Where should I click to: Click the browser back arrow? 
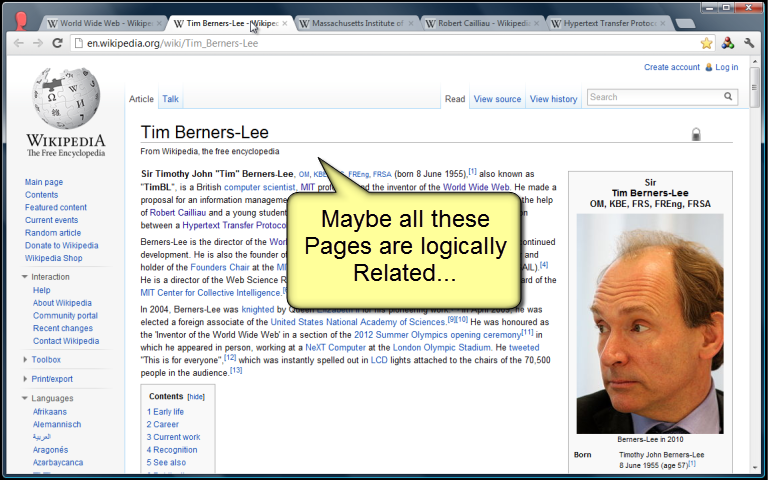point(19,43)
